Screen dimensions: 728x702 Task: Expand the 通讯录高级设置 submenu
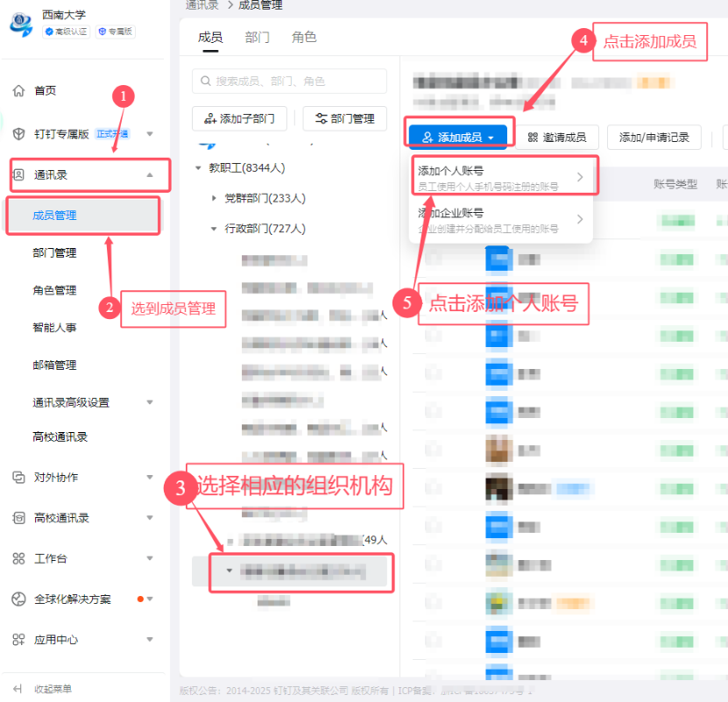point(150,403)
